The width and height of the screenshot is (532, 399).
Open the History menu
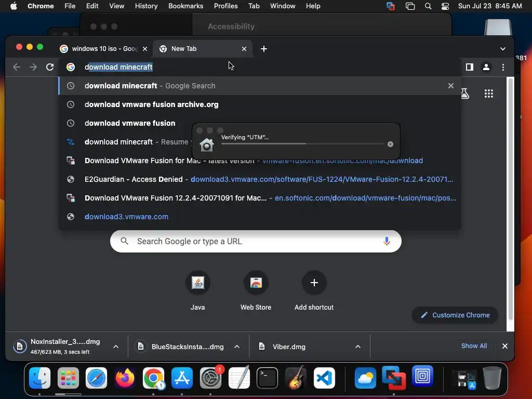pyautogui.click(x=146, y=6)
